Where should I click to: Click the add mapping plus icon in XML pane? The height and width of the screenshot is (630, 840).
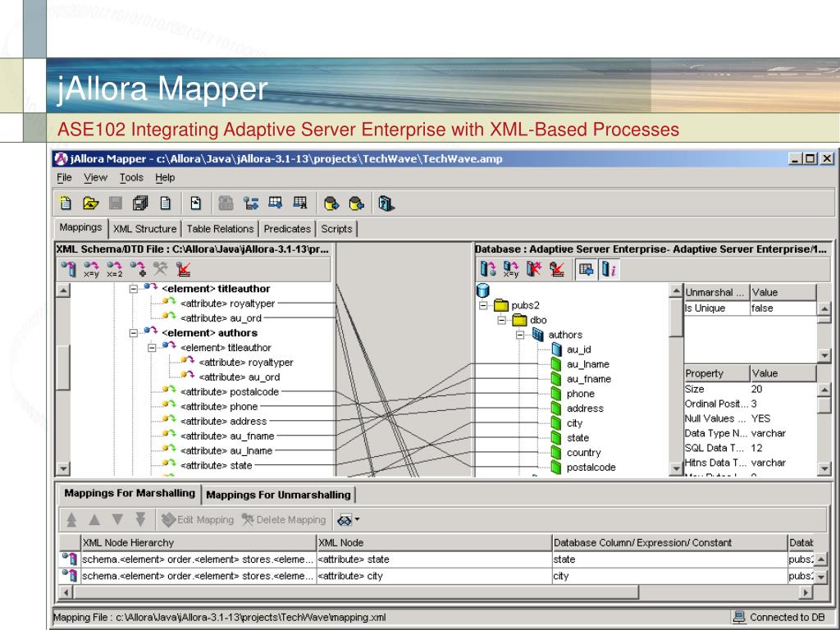[138, 269]
